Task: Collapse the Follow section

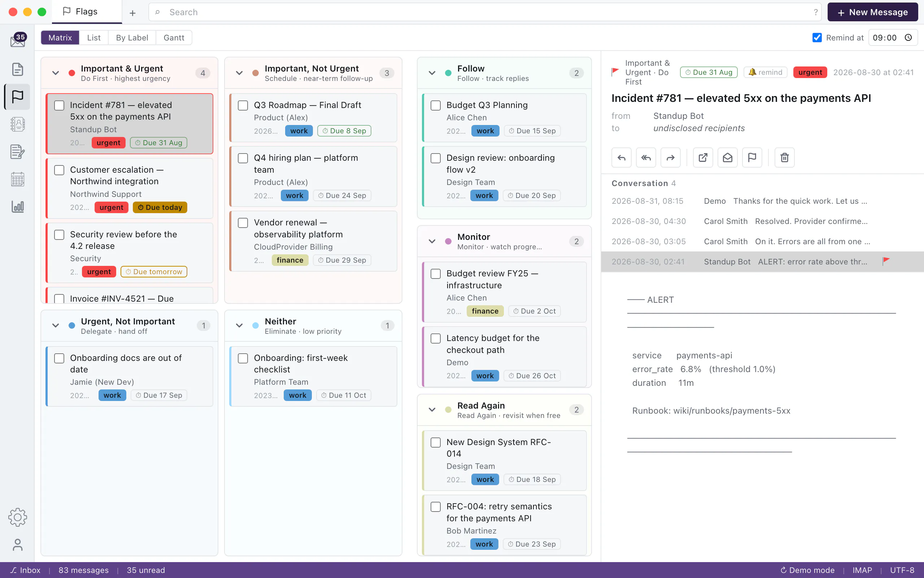Action: pyautogui.click(x=432, y=73)
